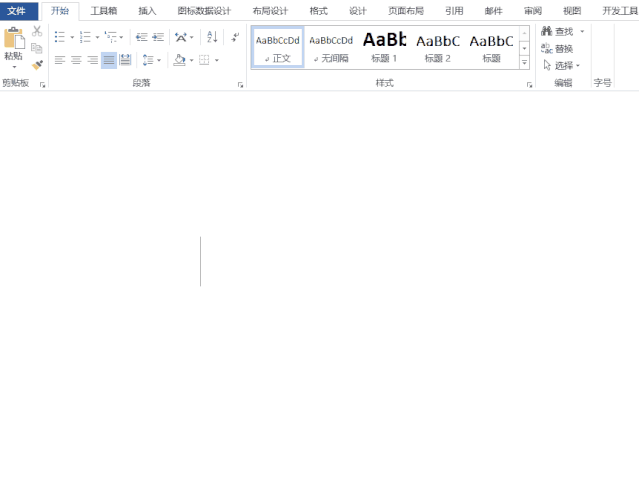The image size is (639, 477).
Task: Click the Sort A-Z icon
Action: pyautogui.click(x=212, y=37)
